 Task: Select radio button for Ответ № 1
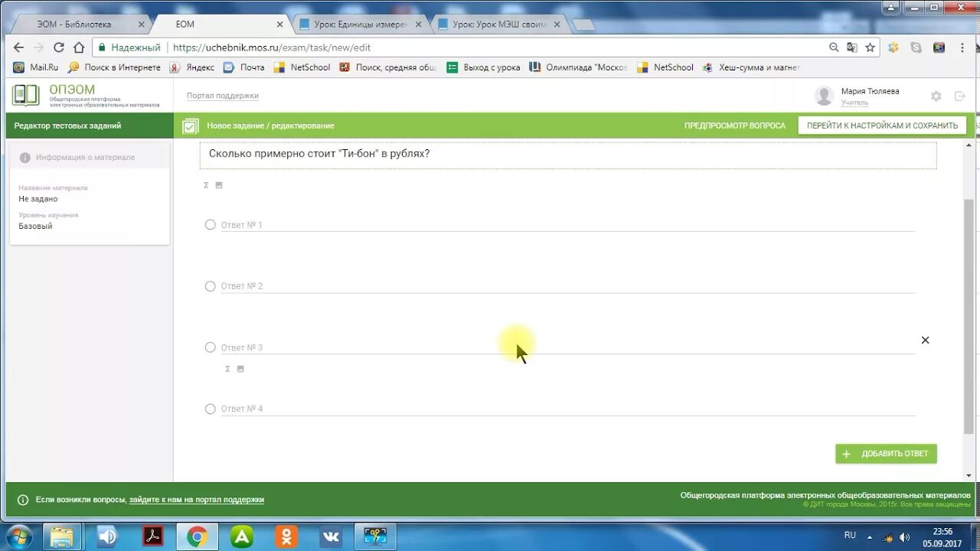click(211, 224)
